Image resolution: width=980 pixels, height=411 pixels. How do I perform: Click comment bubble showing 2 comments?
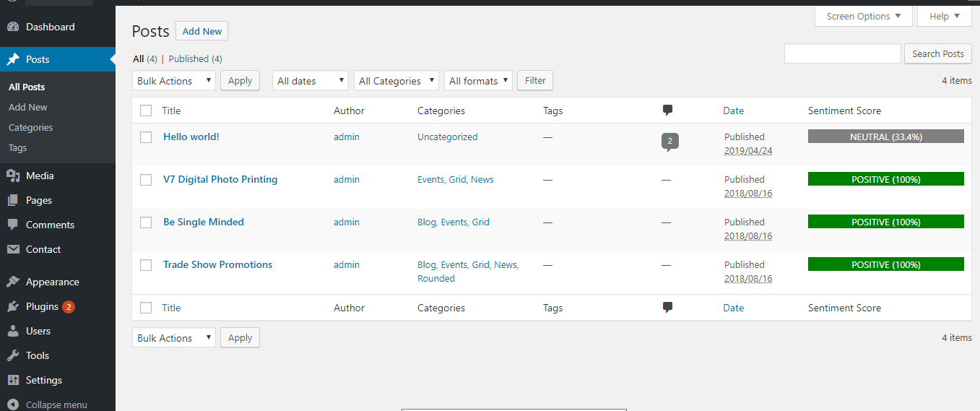669,142
